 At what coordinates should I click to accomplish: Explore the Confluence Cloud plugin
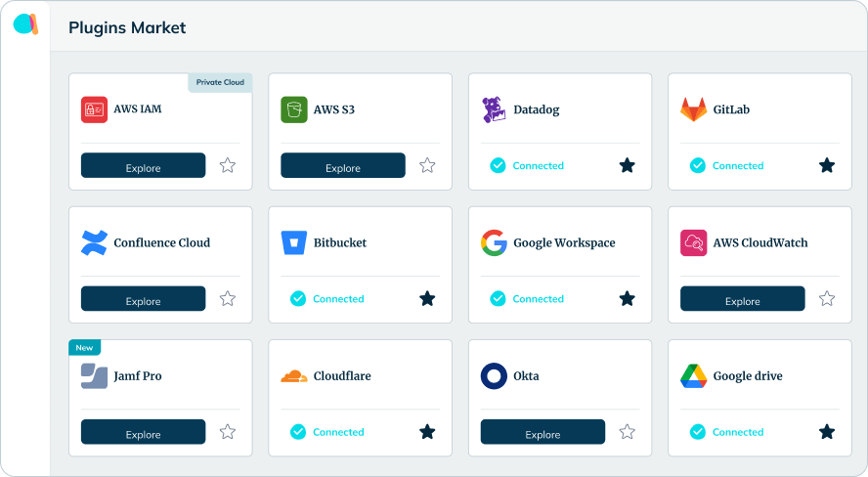point(144,299)
